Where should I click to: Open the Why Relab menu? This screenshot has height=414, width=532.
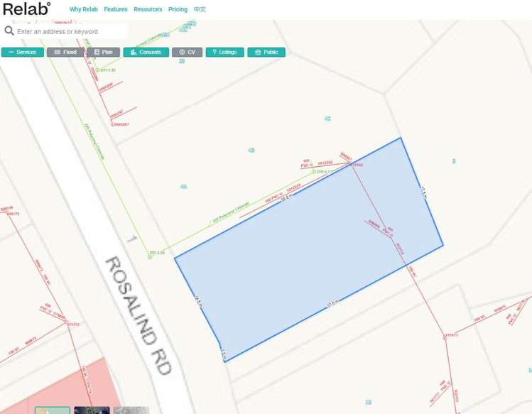click(84, 9)
